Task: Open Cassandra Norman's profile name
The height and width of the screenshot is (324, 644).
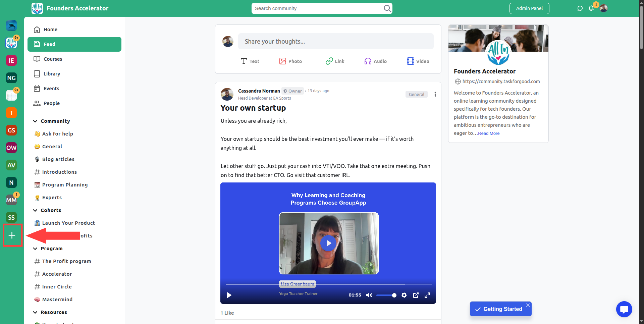Action: (x=259, y=91)
